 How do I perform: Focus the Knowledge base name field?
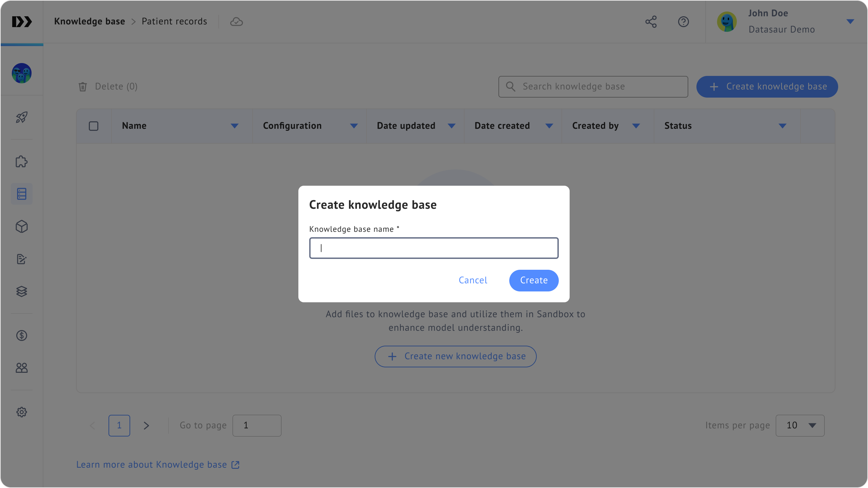(x=434, y=248)
